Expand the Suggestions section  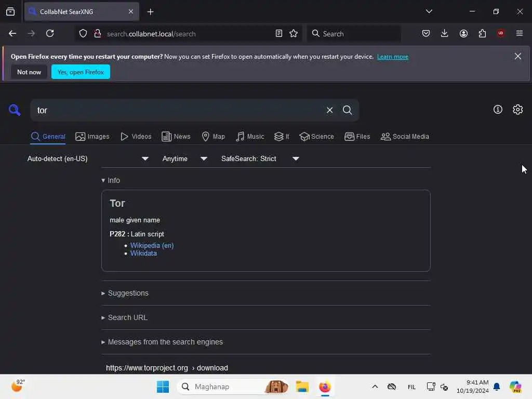(x=125, y=293)
